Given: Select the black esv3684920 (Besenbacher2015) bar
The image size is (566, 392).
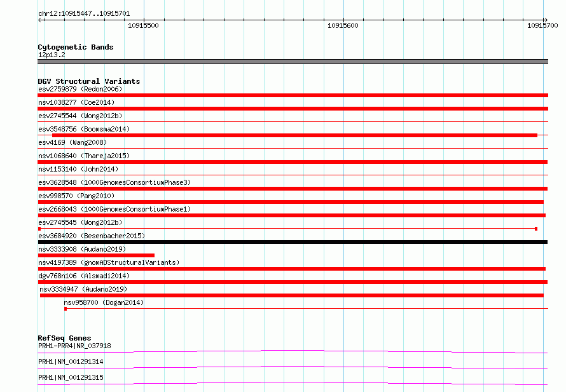Looking at the screenshot, I should pos(293,242).
